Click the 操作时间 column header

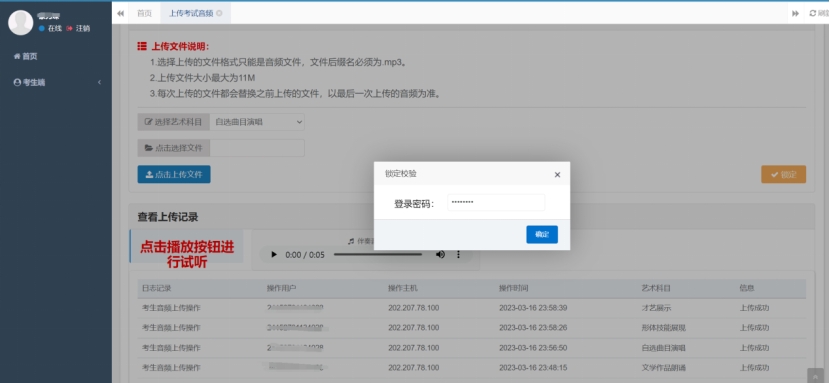513,288
